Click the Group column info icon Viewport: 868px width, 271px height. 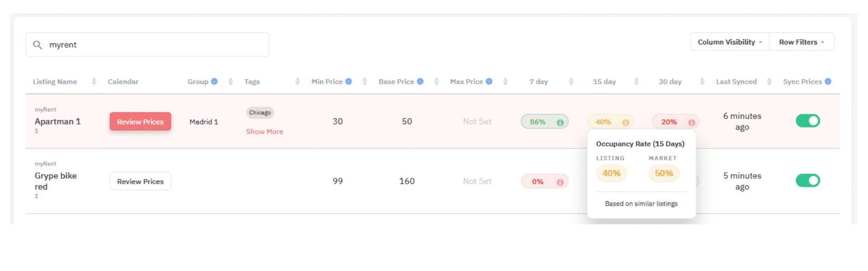214,81
